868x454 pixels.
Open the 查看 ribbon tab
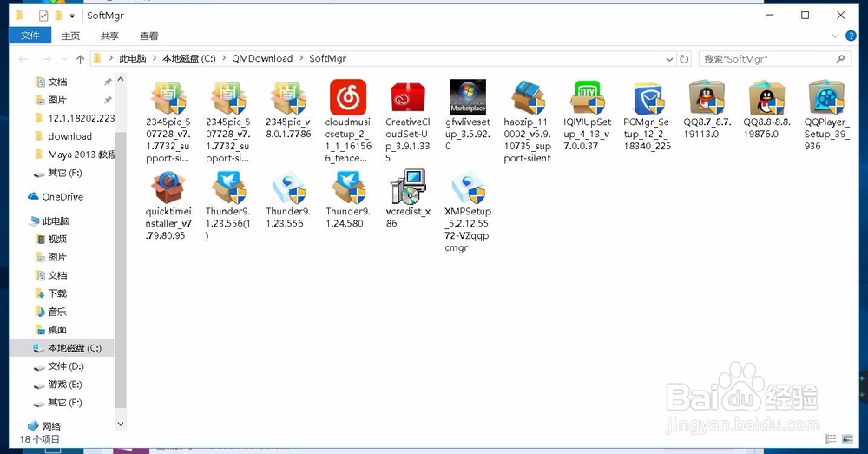coord(149,36)
